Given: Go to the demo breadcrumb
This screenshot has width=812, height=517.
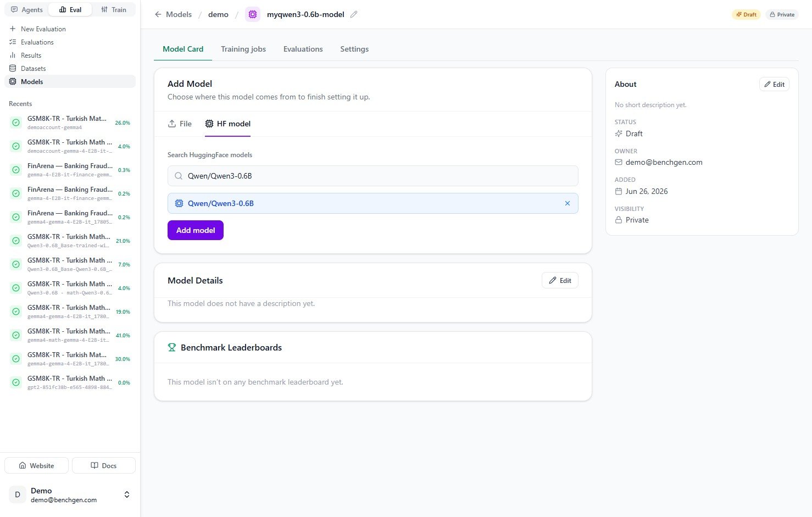Looking at the screenshot, I should pos(218,14).
